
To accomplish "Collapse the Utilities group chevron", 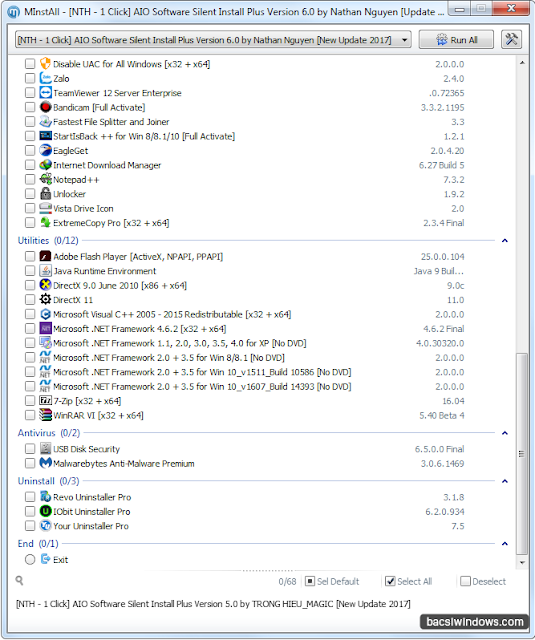I will pos(505,240).
